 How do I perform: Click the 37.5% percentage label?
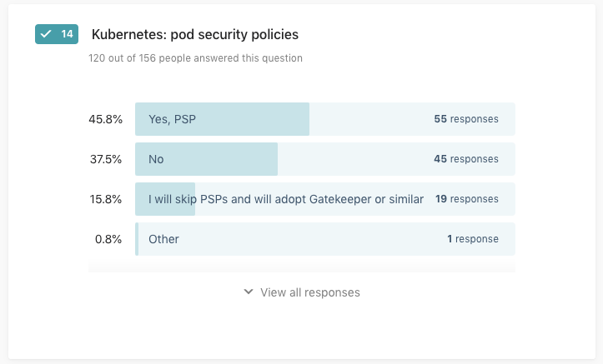(x=106, y=159)
